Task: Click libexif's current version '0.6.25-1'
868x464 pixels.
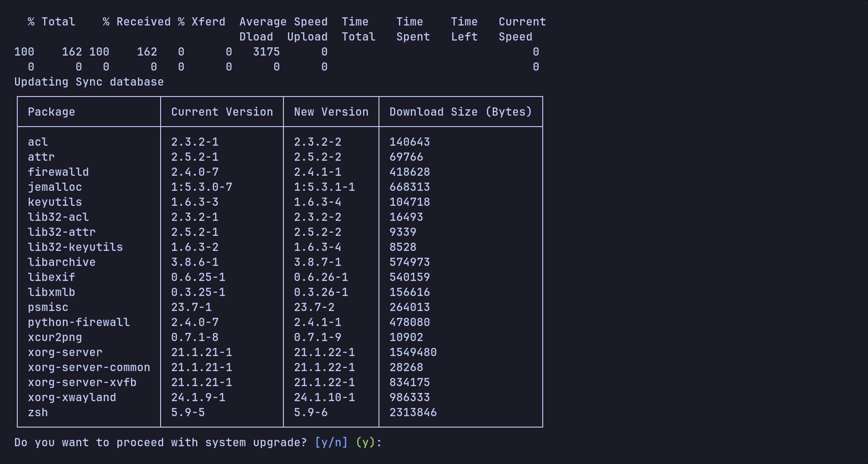Action: (x=198, y=277)
